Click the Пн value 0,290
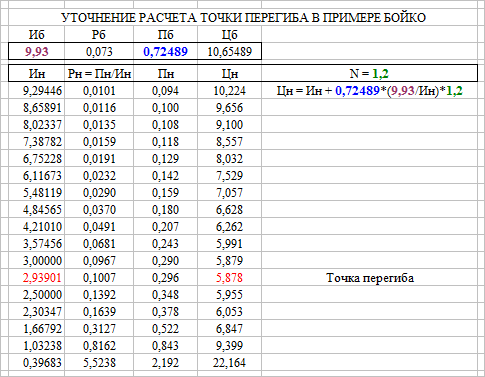485x377 pixels. 166,260
